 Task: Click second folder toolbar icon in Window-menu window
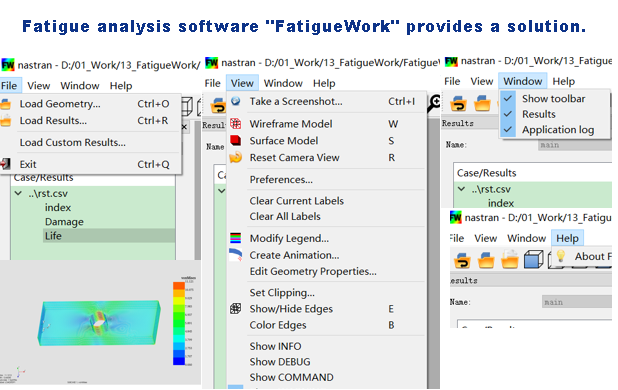pos(482,104)
